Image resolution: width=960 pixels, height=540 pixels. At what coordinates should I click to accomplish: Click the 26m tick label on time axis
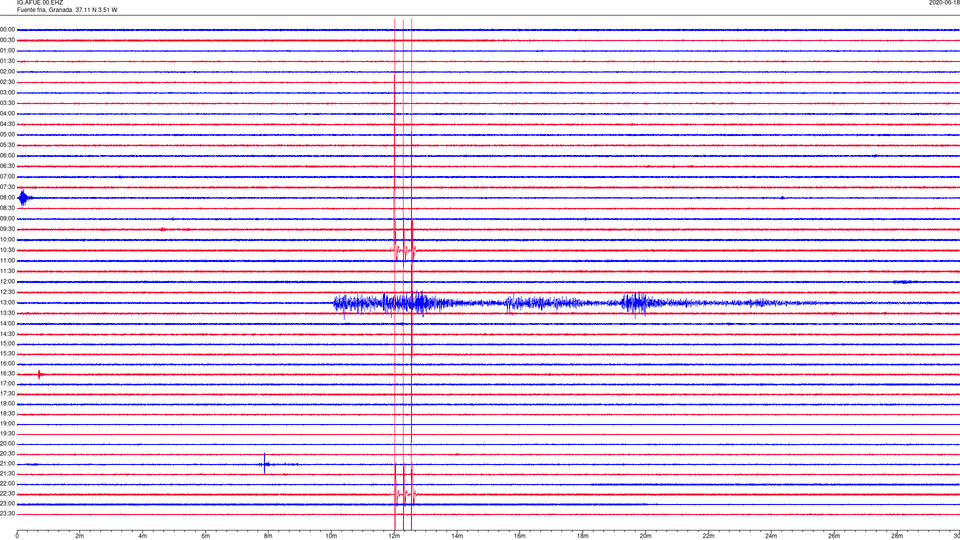(834, 536)
